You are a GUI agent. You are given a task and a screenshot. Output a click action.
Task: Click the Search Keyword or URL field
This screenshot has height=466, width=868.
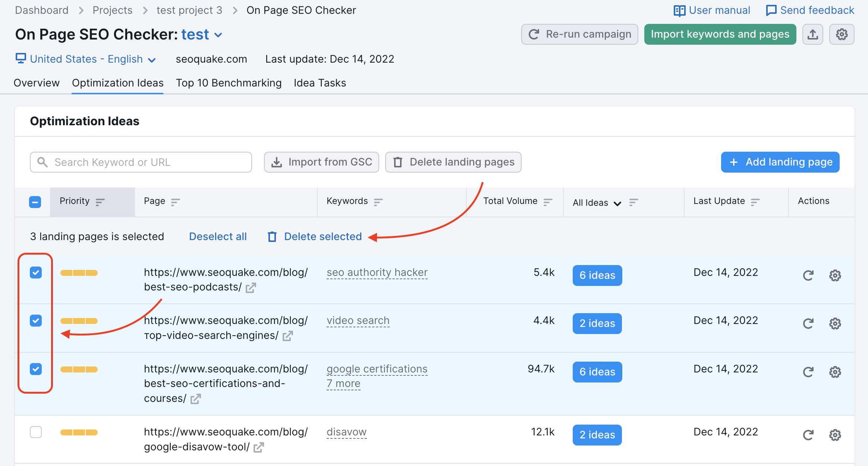141,162
